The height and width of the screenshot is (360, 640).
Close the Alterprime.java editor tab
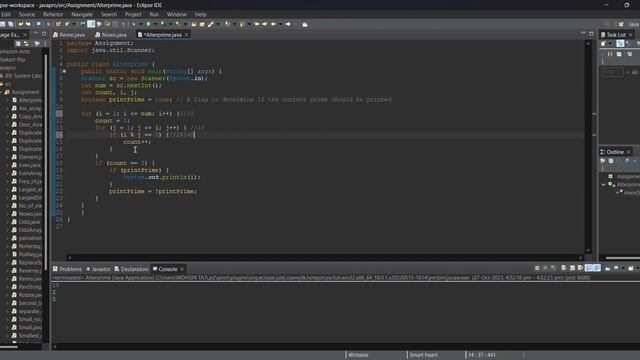187,35
